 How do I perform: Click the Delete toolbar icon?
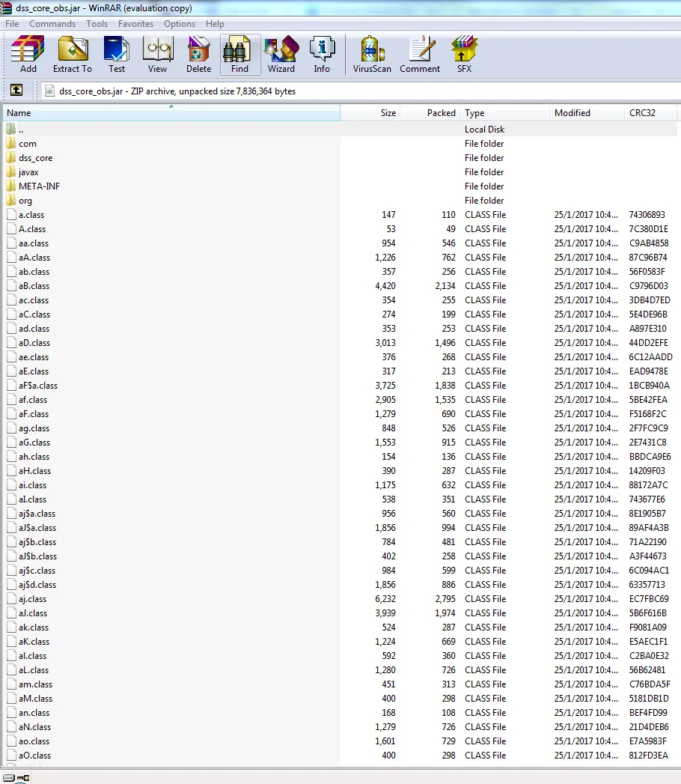click(x=198, y=55)
